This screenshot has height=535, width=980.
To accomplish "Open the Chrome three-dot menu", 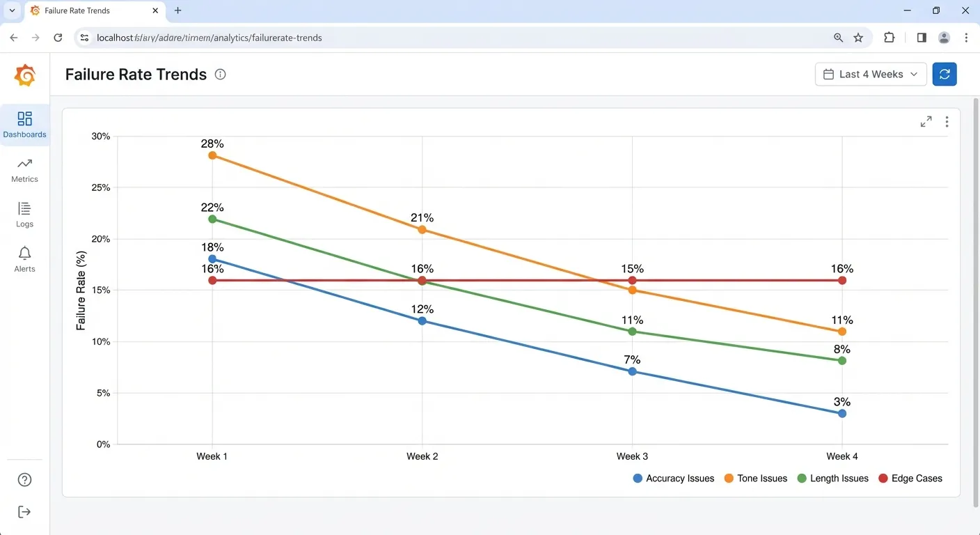I will click(x=967, y=38).
